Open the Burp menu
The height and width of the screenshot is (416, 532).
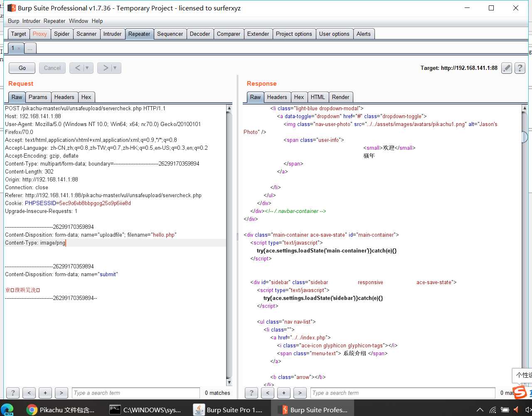(13, 21)
